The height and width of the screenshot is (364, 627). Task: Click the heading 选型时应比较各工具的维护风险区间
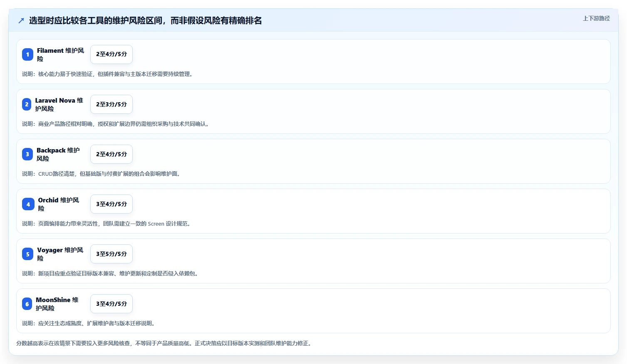pyautogui.click(x=145, y=20)
